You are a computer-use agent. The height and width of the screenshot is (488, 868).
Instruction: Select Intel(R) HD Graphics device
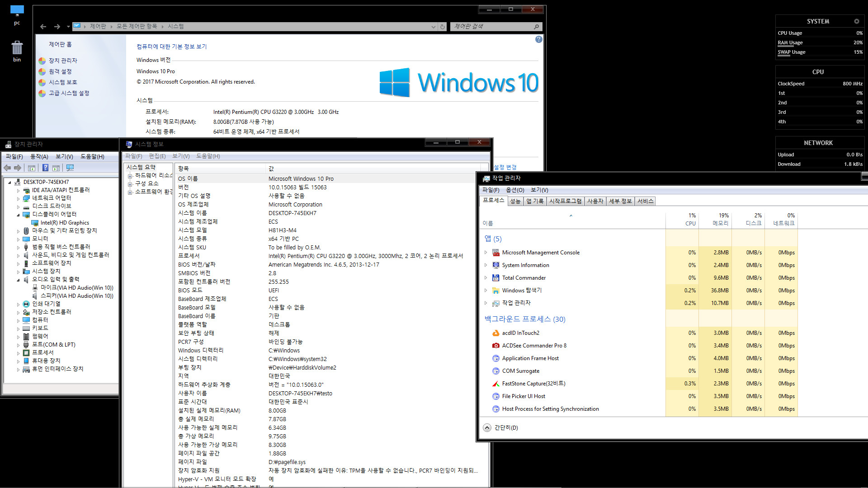(65, 223)
